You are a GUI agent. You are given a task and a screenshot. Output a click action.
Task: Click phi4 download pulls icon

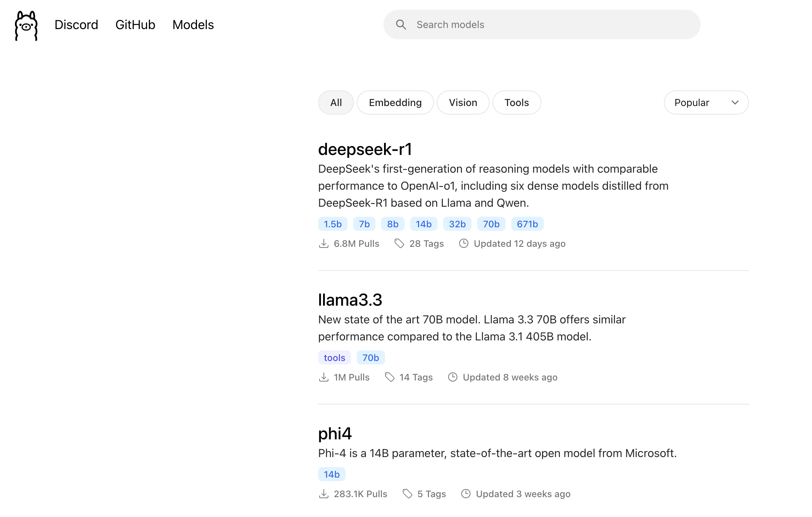pos(323,494)
